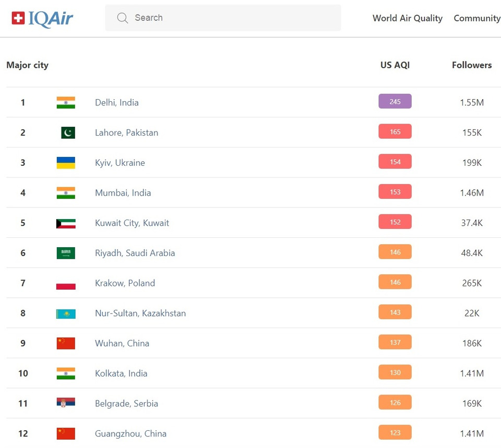The width and height of the screenshot is (501, 448).
Task: Click the IQAir logo
Action: (42, 18)
